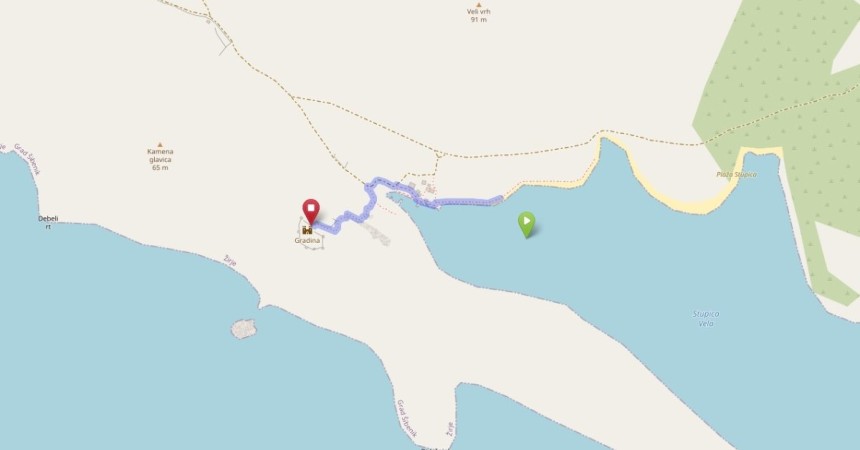Click the Grad Šibenik label at bottom
This screenshot has height=450, width=860.
click(406, 418)
